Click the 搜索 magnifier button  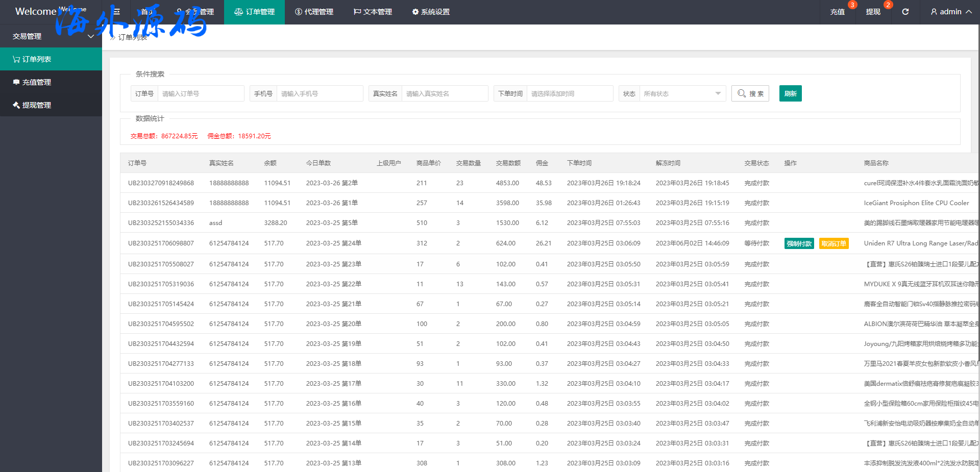pos(750,93)
